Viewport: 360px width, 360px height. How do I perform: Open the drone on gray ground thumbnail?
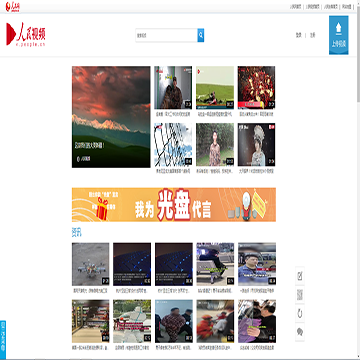91,264
